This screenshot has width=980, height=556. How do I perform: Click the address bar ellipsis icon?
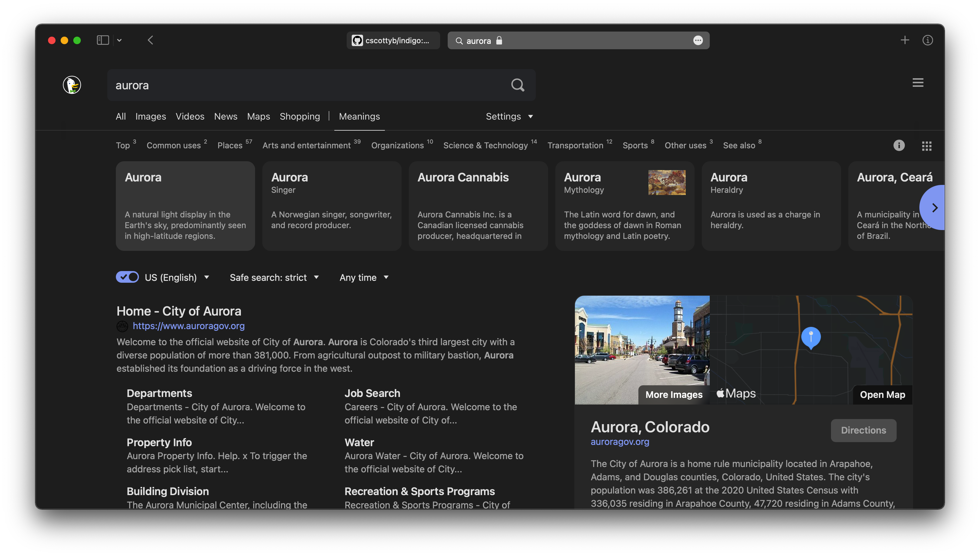pyautogui.click(x=698, y=40)
